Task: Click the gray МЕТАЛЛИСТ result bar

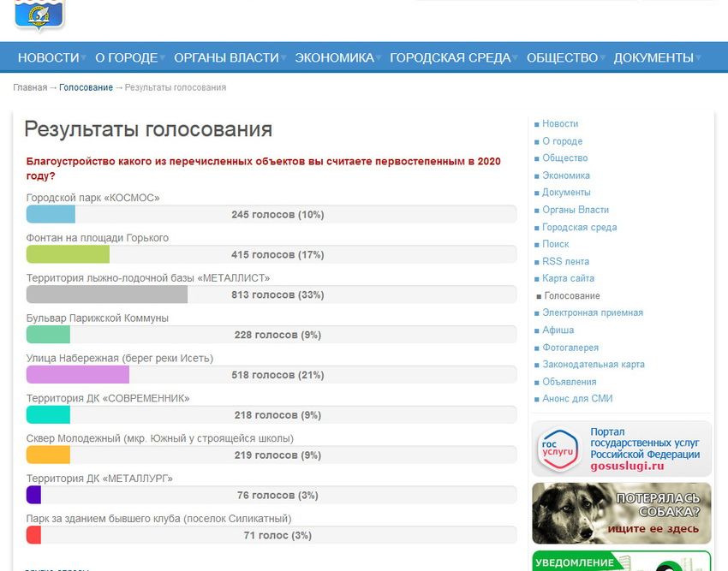Action: (x=107, y=294)
